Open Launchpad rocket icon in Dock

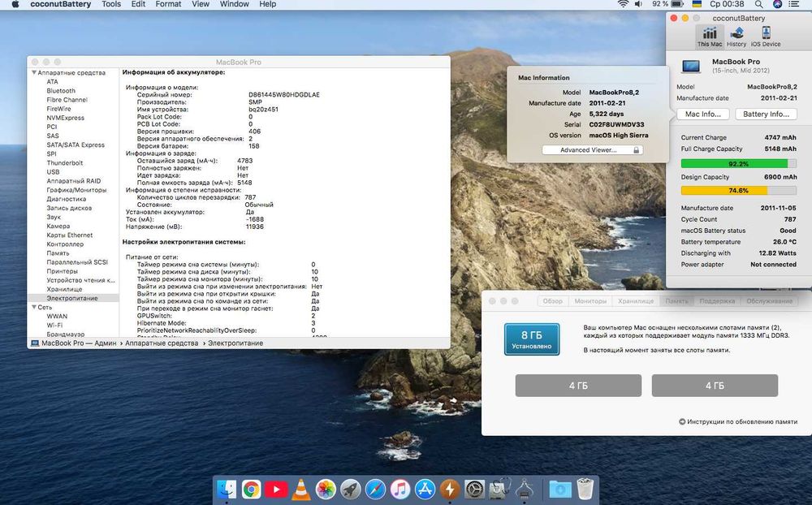pos(351,489)
